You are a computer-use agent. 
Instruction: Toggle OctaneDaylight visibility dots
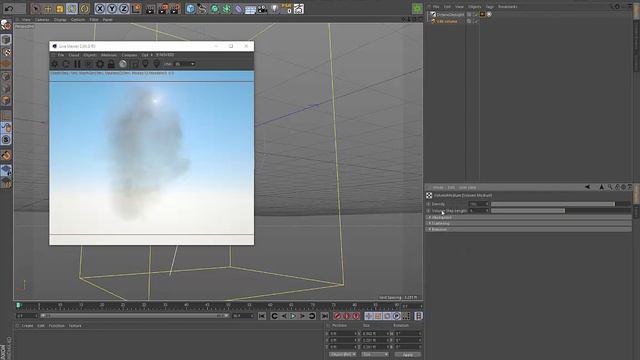[x=469, y=15]
